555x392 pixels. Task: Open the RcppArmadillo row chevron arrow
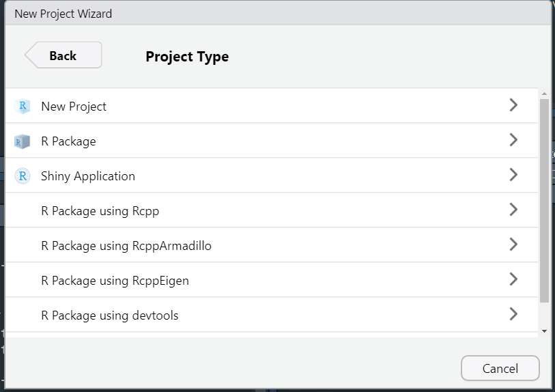point(513,244)
